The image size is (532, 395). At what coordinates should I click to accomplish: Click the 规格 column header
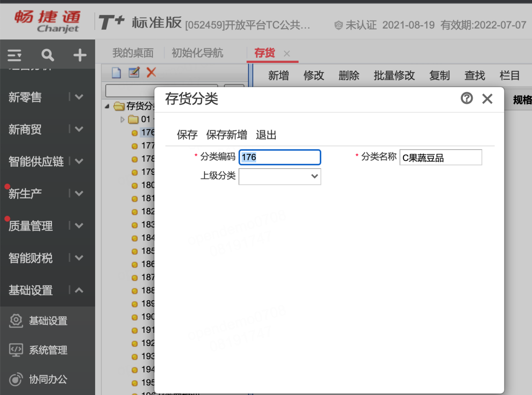coord(522,100)
